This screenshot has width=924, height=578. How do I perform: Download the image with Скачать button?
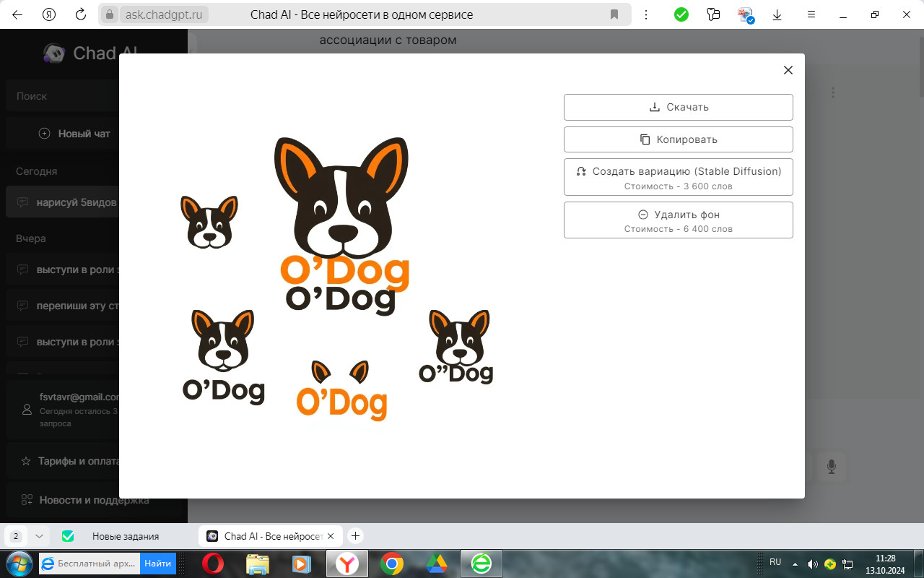pos(678,107)
